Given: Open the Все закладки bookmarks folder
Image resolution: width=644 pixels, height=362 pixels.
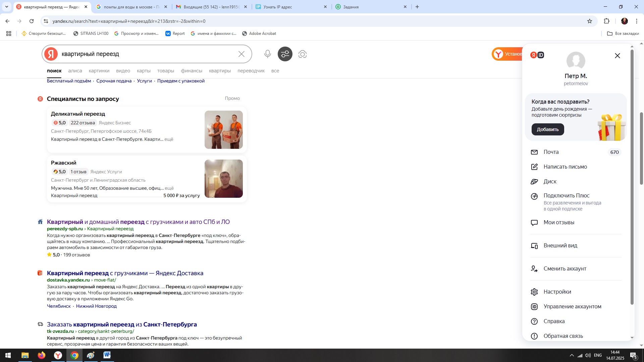Looking at the screenshot, I should click(623, 34).
